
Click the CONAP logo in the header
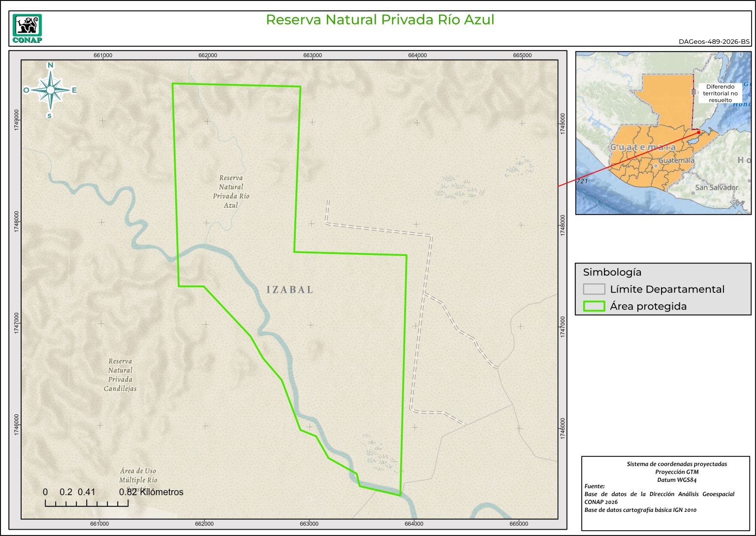click(x=27, y=29)
